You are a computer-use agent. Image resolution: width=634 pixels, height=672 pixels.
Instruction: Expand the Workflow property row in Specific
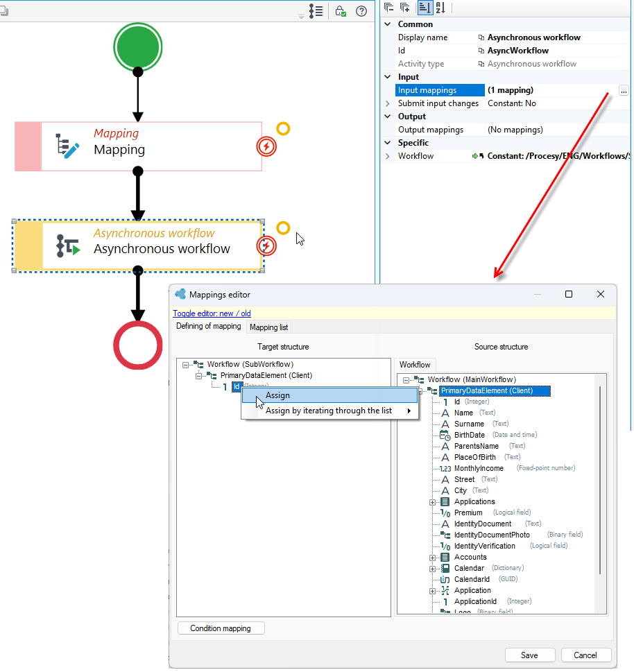[388, 156]
